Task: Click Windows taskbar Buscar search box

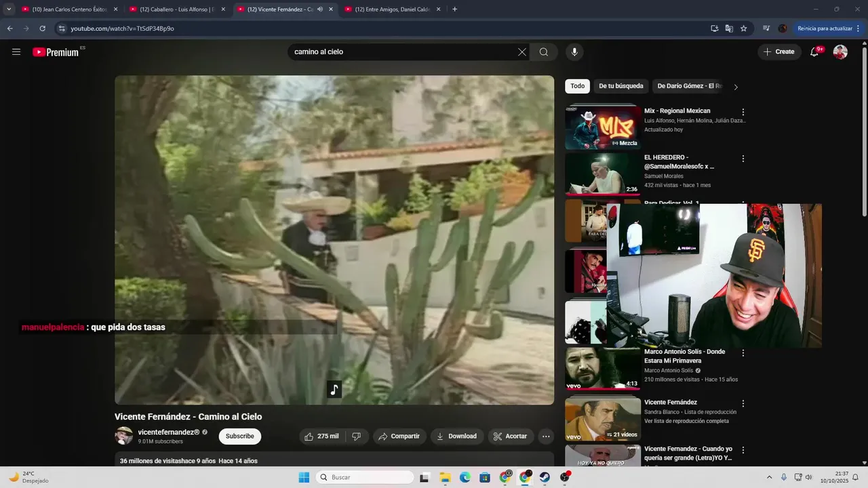Action: 365,477
